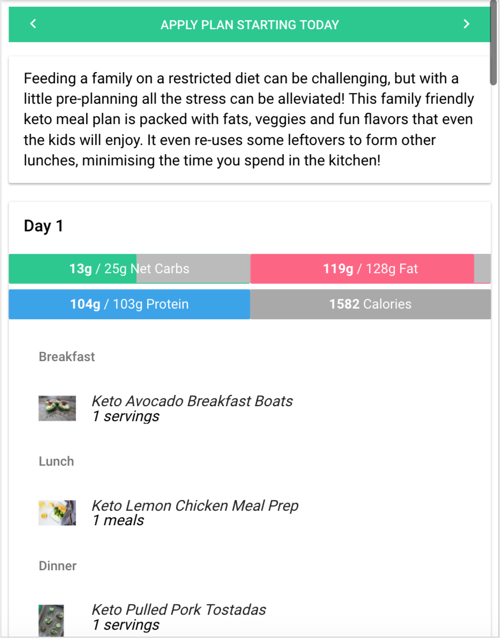Click the Day 1 heading
The height and width of the screenshot is (638, 500).
(x=44, y=226)
